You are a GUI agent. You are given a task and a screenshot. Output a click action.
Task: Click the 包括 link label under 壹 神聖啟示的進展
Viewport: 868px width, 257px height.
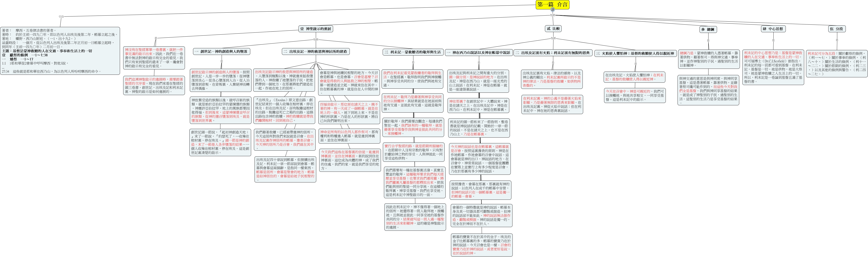pyautogui.click(x=315, y=40)
